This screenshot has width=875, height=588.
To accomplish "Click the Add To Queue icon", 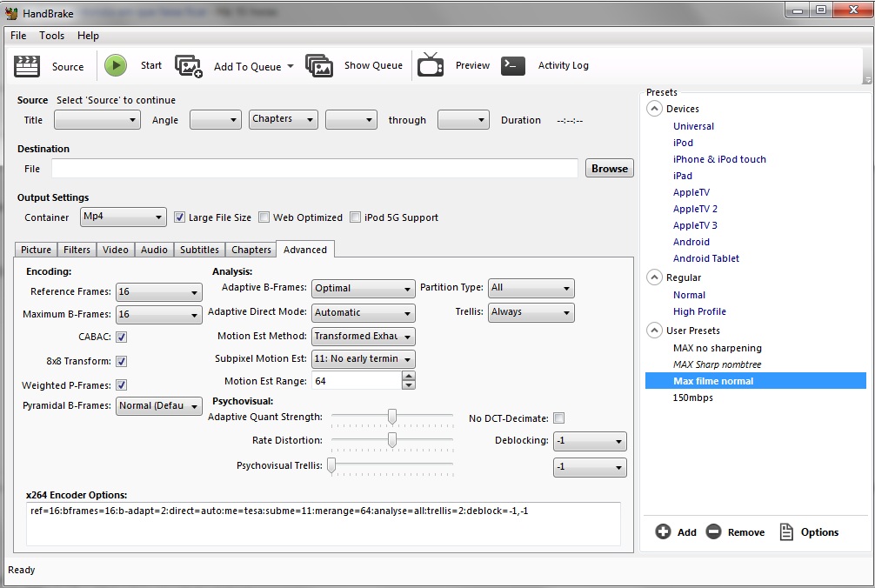I will 189,66.
